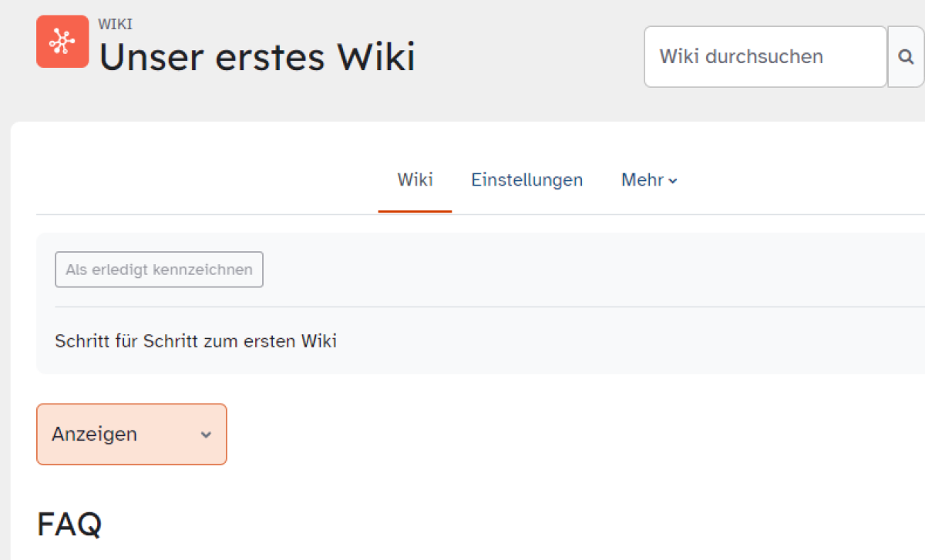Switch to the 'Einstellungen' tab

[526, 179]
